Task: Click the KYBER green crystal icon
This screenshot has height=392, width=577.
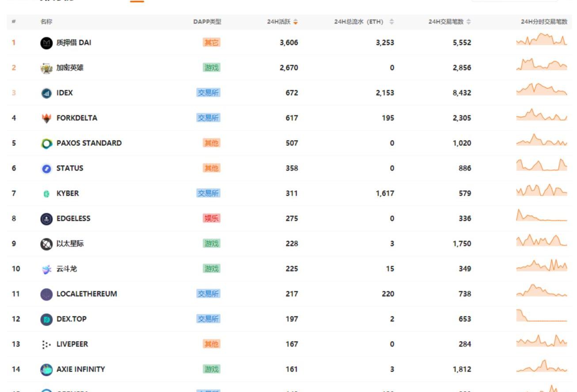Action: coord(46,194)
